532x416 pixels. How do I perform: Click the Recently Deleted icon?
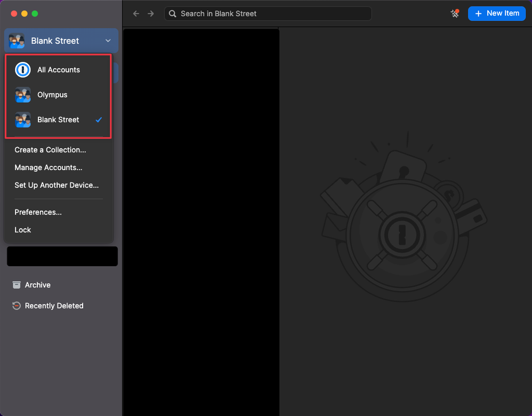tap(17, 306)
